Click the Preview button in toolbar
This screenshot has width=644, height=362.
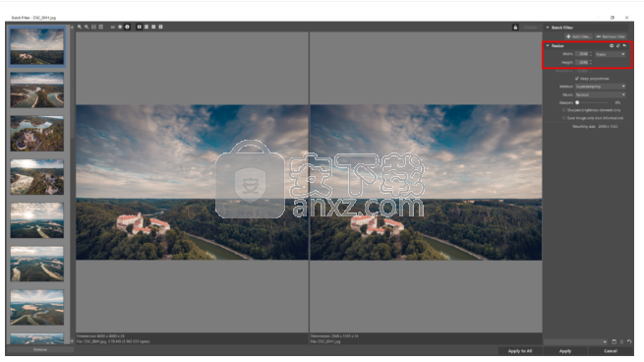point(530,28)
